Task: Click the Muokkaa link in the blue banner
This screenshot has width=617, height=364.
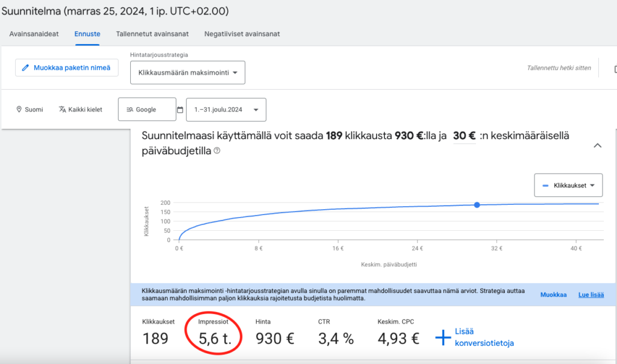Action: (553, 295)
